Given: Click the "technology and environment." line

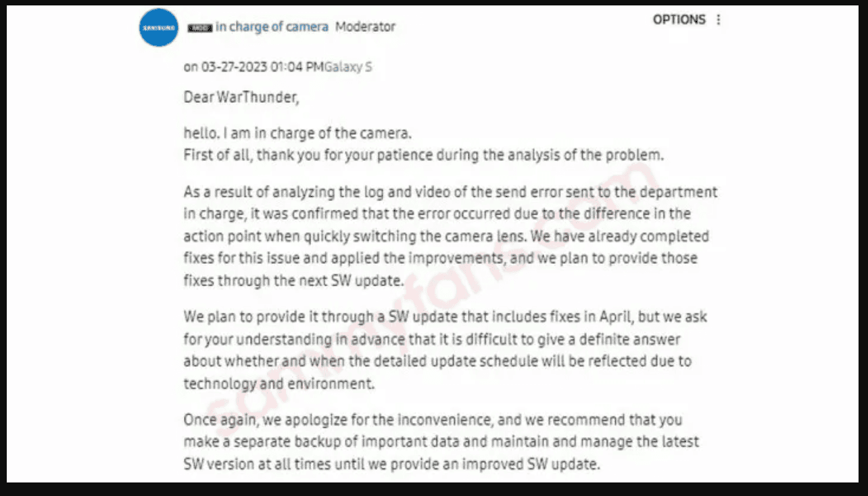Looking at the screenshot, I should pyautogui.click(x=279, y=384).
